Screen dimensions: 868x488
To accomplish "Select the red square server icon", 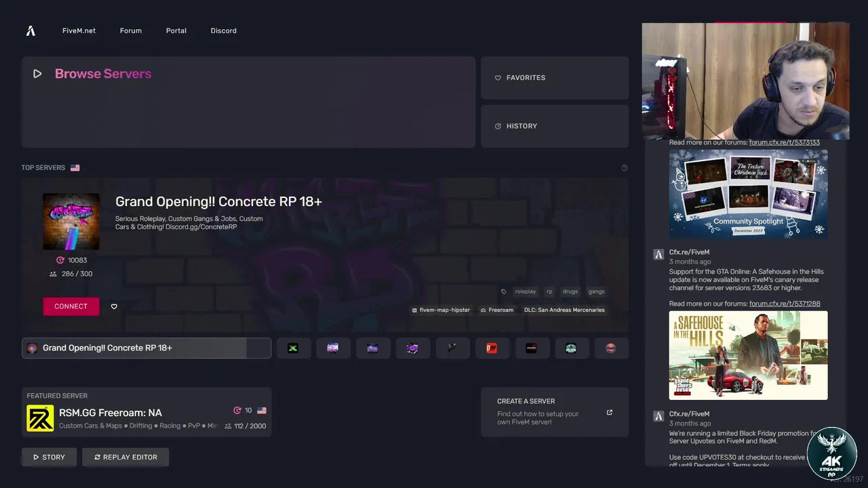I will 492,348.
